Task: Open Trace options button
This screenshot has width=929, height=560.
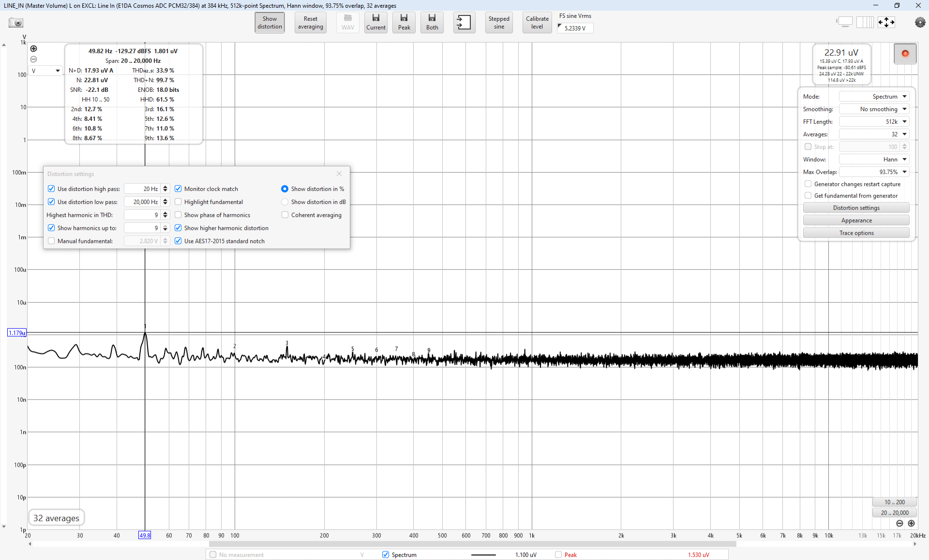Action: [856, 233]
